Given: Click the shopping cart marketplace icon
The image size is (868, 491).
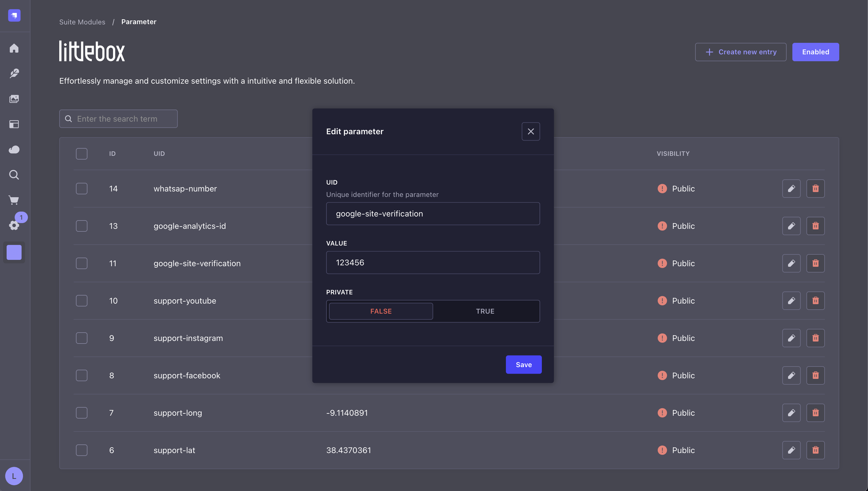Looking at the screenshot, I should (x=14, y=200).
